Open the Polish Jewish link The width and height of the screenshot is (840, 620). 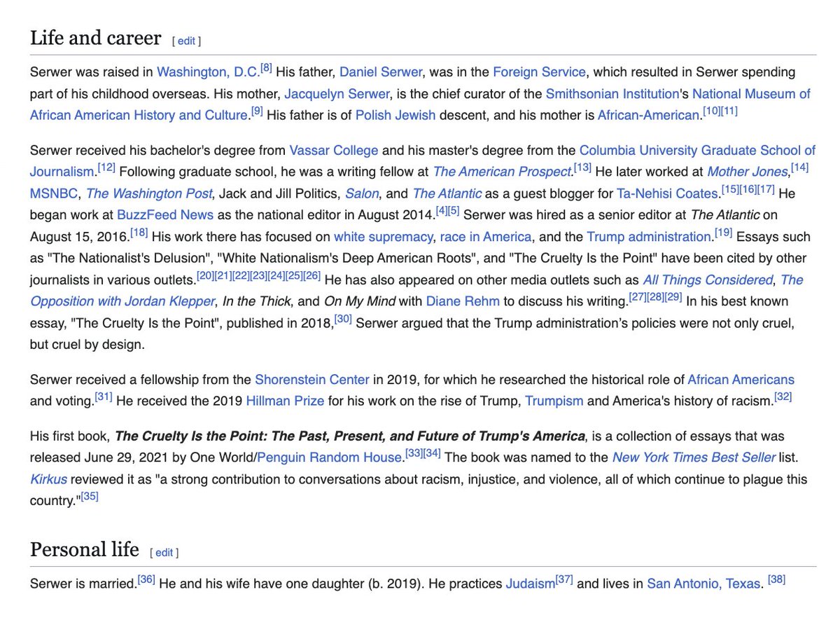tap(395, 116)
